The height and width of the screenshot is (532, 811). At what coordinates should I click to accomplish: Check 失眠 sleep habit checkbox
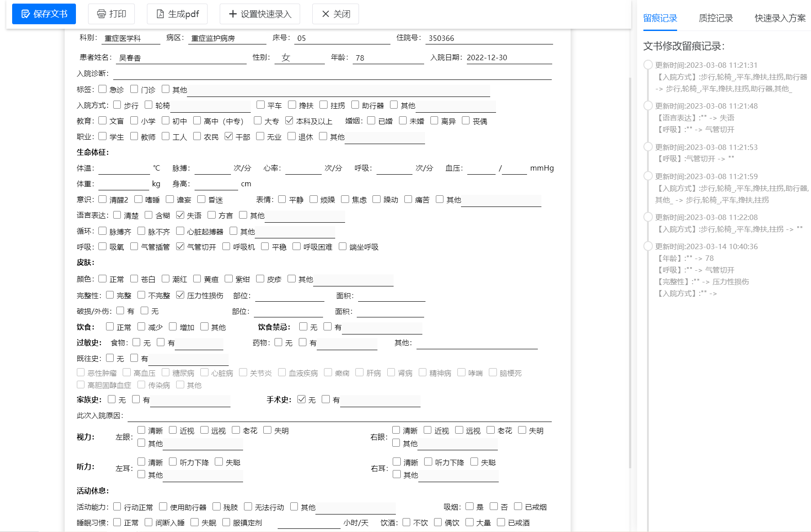(x=195, y=522)
